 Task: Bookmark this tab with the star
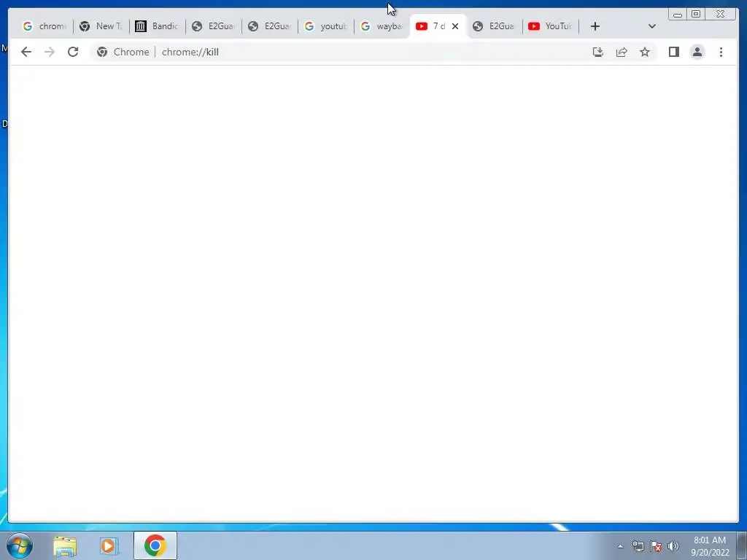[645, 52]
